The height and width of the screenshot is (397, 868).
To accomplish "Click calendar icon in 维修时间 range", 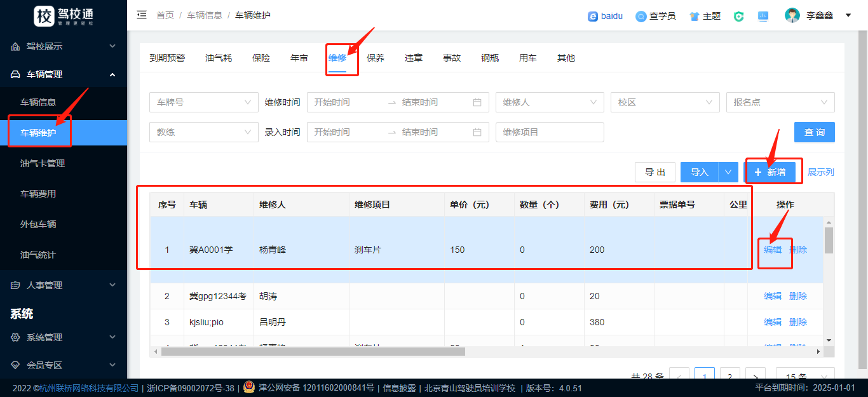I will 477,102.
